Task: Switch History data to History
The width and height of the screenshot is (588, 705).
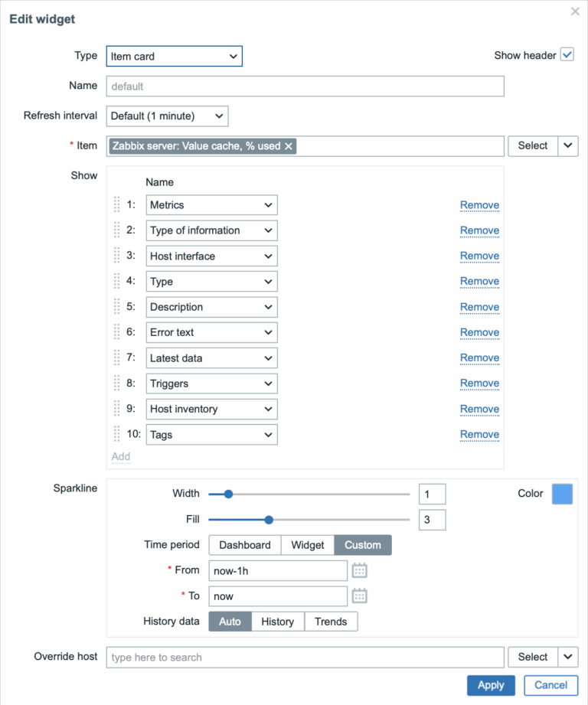Action: [x=278, y=622]
